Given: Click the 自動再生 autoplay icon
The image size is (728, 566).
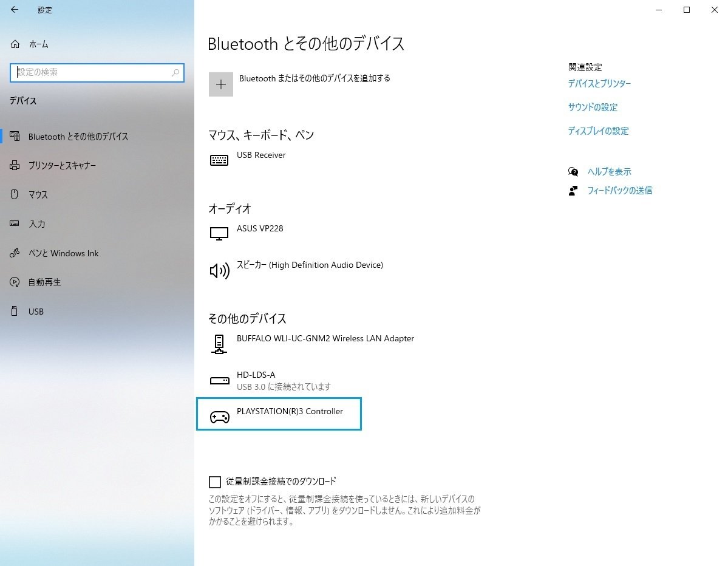Looking at the screenshot, I should (15, 282).
